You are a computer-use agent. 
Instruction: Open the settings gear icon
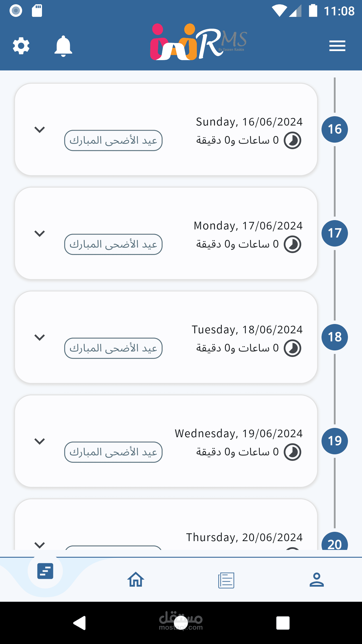click(x=21, y=46)
